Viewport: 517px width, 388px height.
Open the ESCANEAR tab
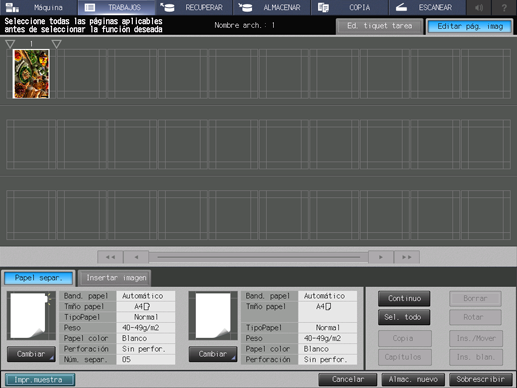click(x=427, y=7)
